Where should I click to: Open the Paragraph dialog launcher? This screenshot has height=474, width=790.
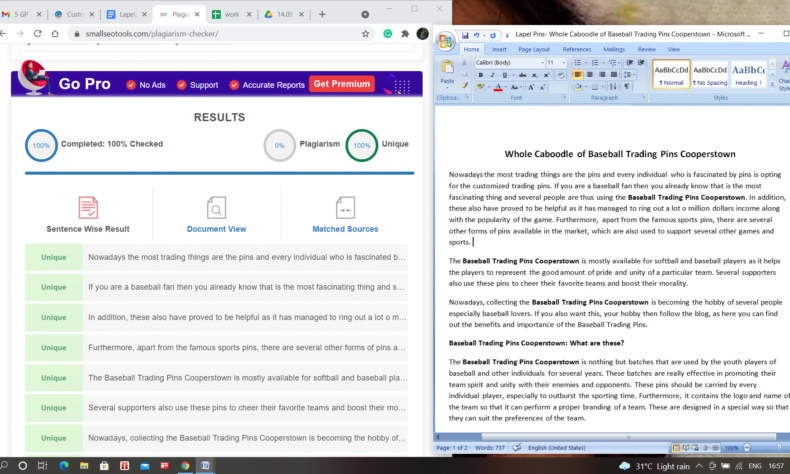643,97
